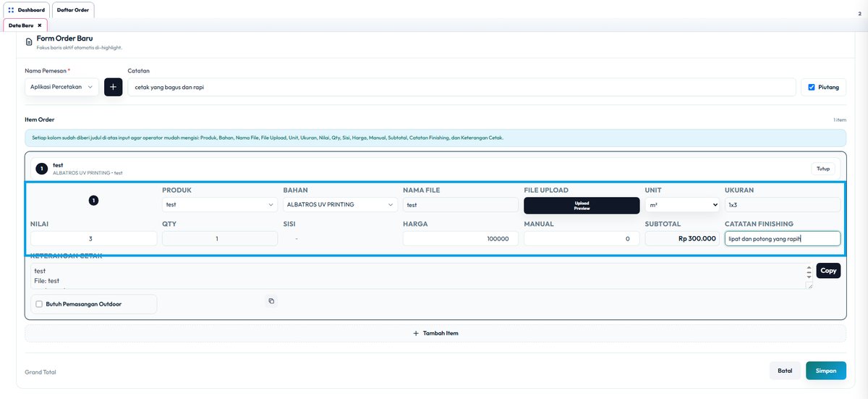Click the Upload Preview button

582,206
